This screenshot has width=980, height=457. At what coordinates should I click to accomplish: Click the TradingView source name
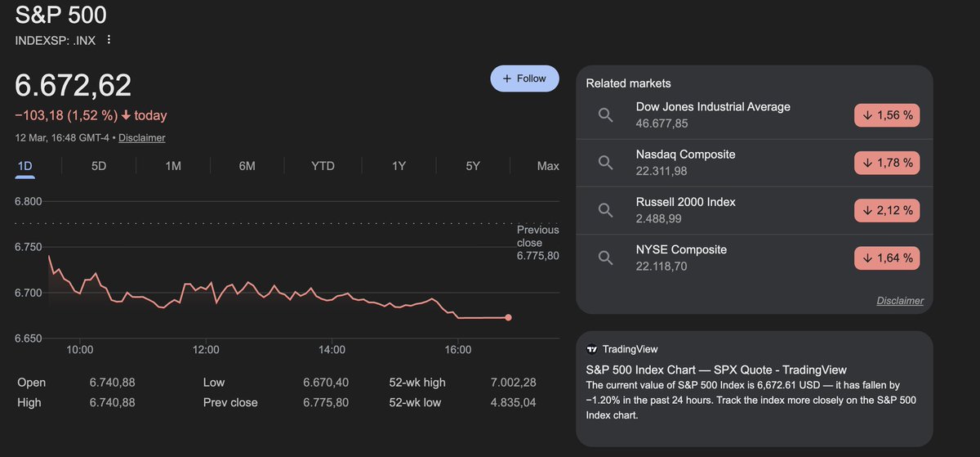tap(630, 349)
